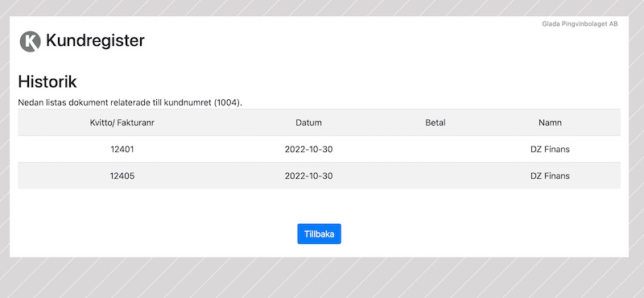Select the Datum column header

[308, 122]
